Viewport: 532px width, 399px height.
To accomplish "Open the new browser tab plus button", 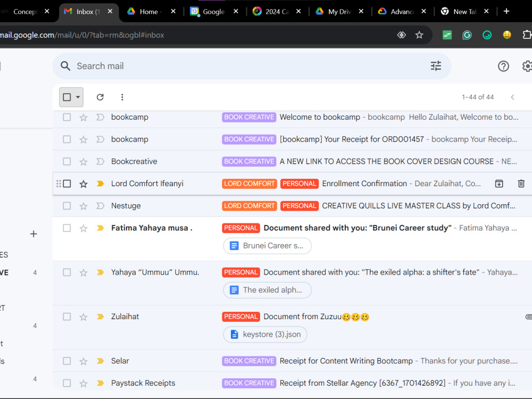I will tap(506, 11).
